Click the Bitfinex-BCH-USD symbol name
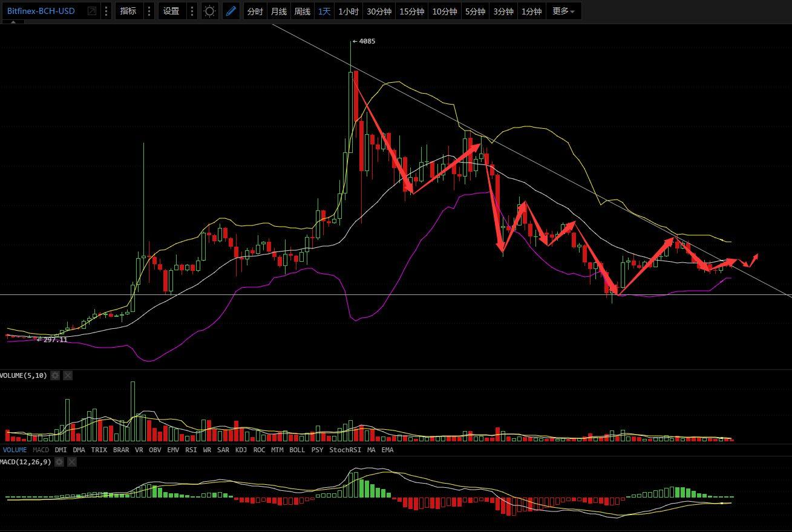This screenshot has height=532, width=792. point(41,11)
